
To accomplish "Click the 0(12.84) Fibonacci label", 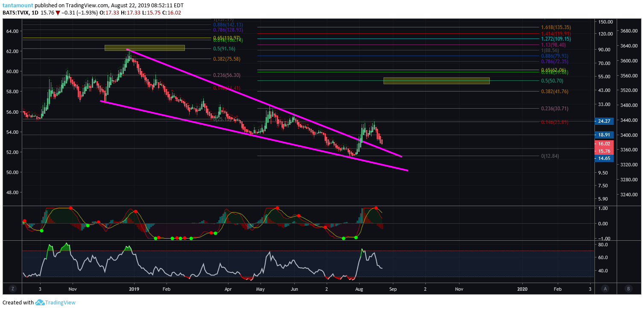I will 550,156.
